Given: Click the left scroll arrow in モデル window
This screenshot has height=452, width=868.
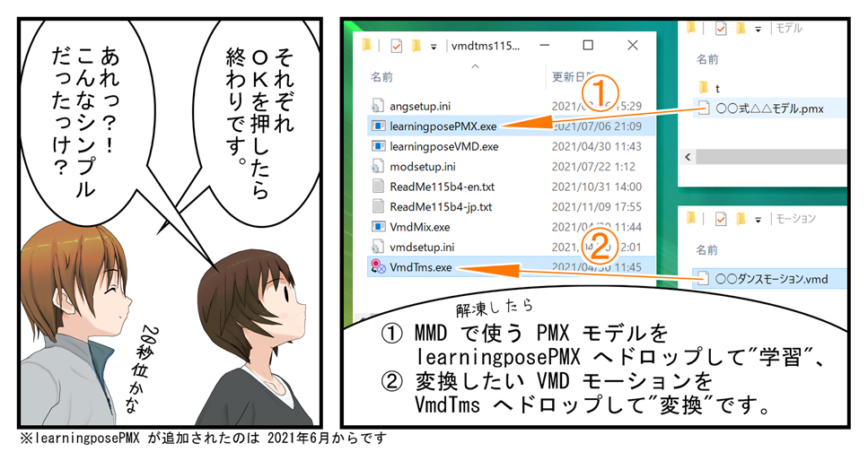Looking at the screenshot, I should [688, 157].
